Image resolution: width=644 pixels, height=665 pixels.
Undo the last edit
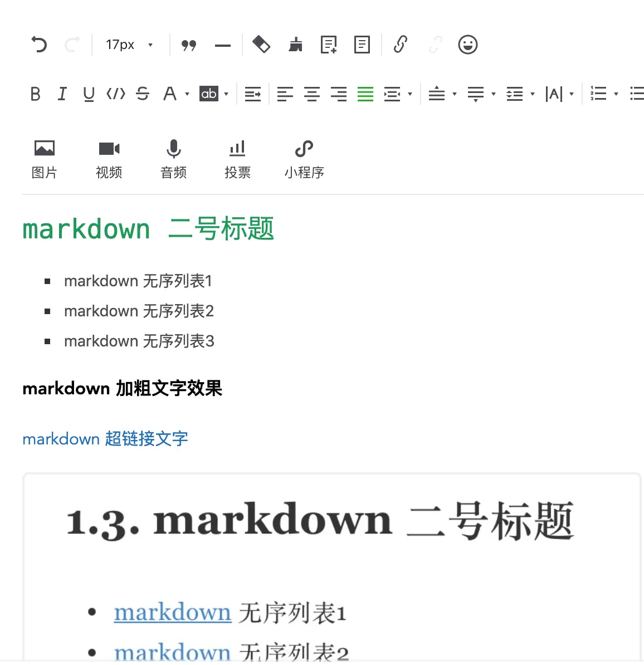coord(38,45)
